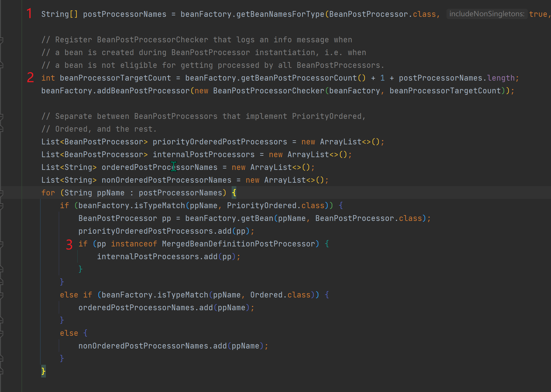Click 'nonOrderedPostProcessorNames' in its List declaration

pos(166,180)
